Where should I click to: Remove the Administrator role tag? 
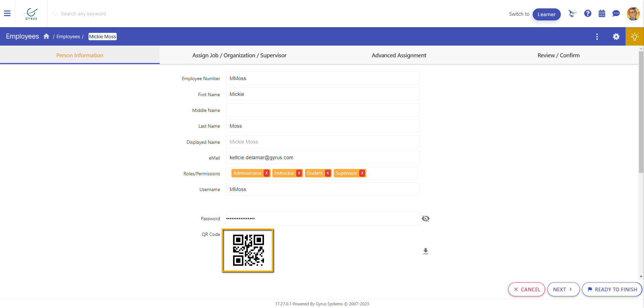pos(266,173)
